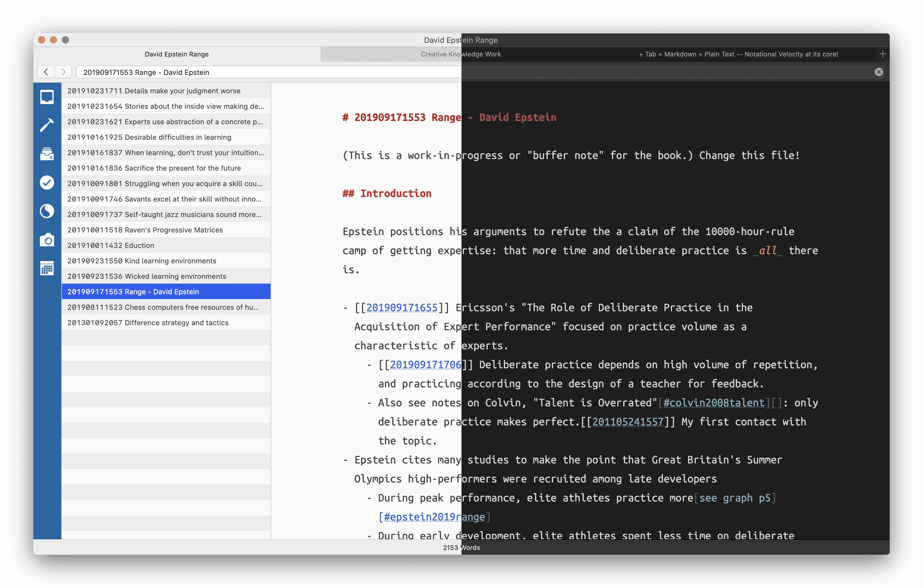This screenshot has width=923, height=588.
Task: Focus the omnibar search field
Action: click(x=480, y=72)
